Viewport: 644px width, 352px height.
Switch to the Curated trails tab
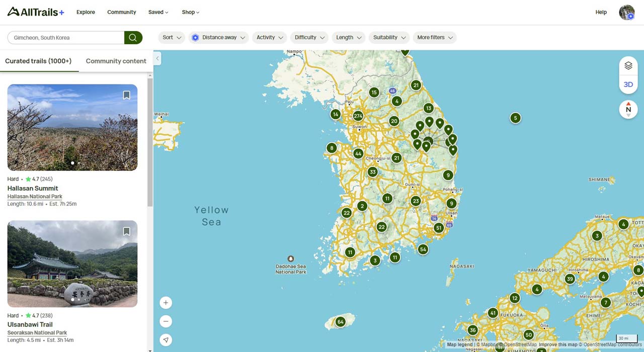tap(38, 61)
